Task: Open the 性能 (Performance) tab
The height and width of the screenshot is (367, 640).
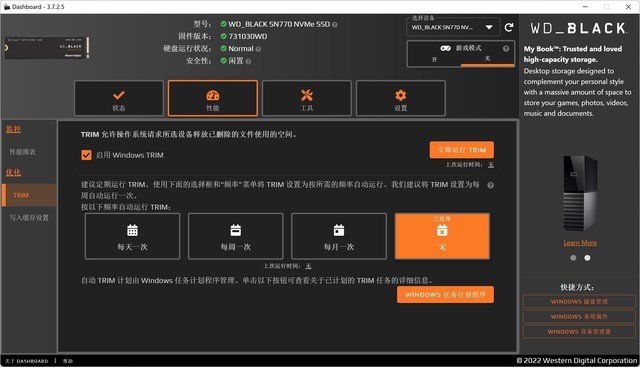Action: [x=213, y=98]
